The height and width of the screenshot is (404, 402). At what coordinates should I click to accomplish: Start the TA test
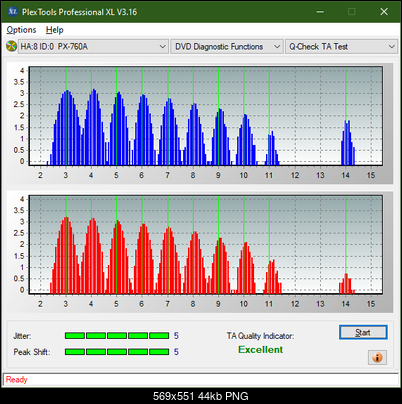tap(363, 332)
